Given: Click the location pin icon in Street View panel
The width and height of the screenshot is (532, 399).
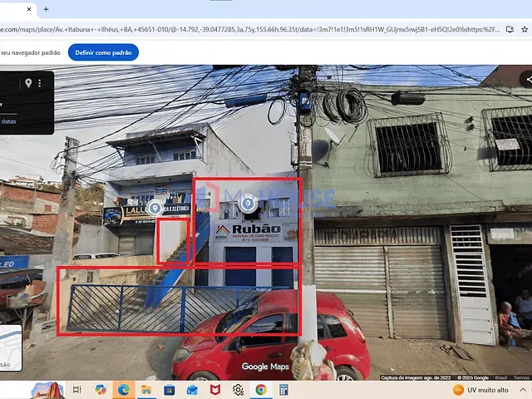Looking at the screenshot, I should pos(28,83).
